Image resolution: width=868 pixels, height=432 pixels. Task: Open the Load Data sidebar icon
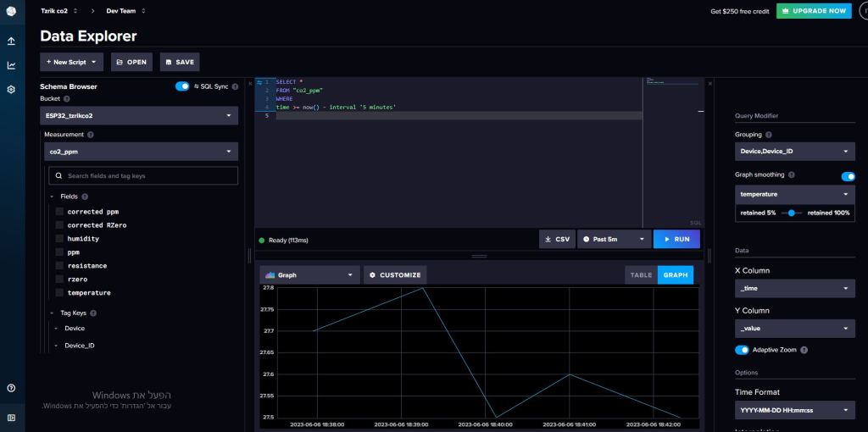[11, 41]
